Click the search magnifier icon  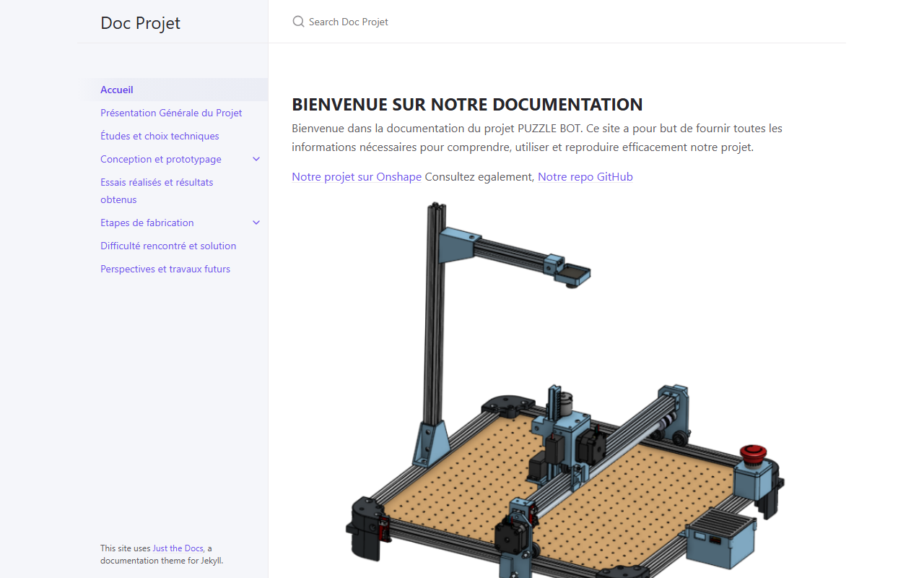(x=298, y=22)
